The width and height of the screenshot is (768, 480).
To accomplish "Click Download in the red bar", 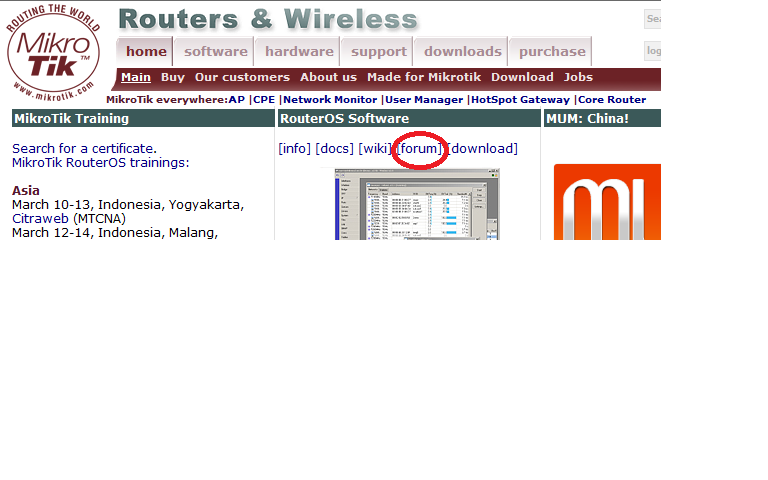I will [522, 77].
